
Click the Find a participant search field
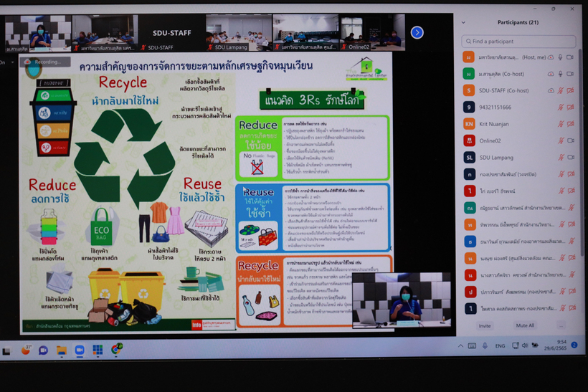click(518, 42)
